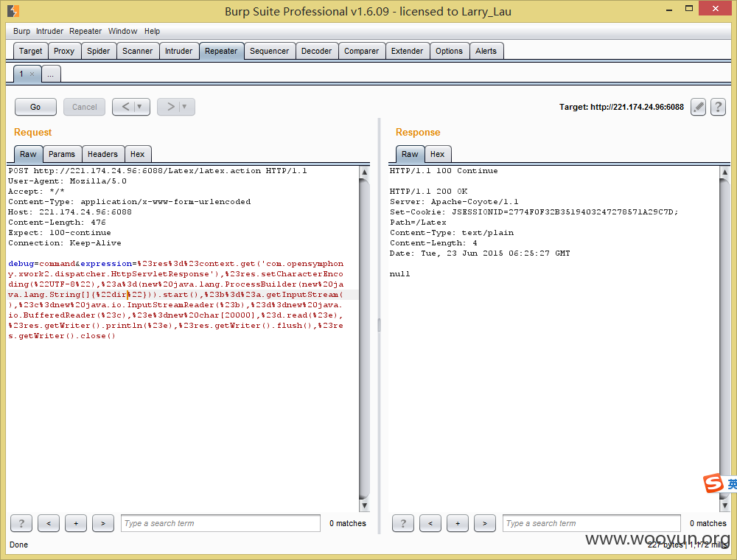This screenshot has height=560, width=737.
Task: Open the Repeater menu
Action: [85, 31]
